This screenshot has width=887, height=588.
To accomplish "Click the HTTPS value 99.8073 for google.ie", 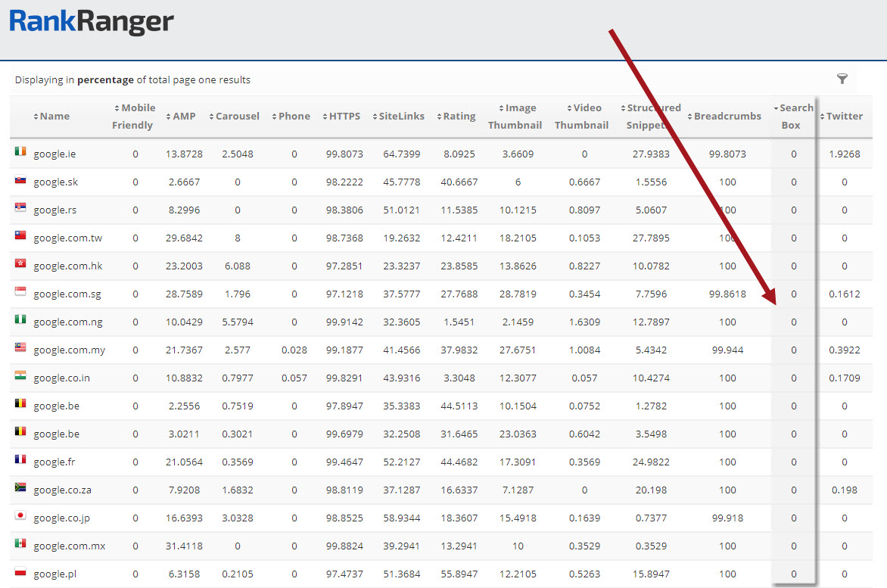I will pyautogui.click(x=344, y=154).
